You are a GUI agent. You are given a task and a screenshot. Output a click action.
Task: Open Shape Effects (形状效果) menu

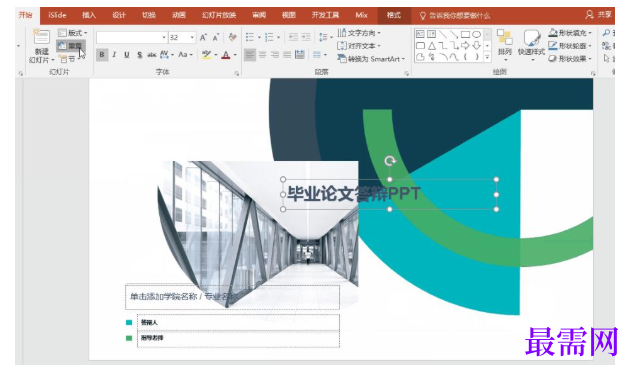point(570,59)
